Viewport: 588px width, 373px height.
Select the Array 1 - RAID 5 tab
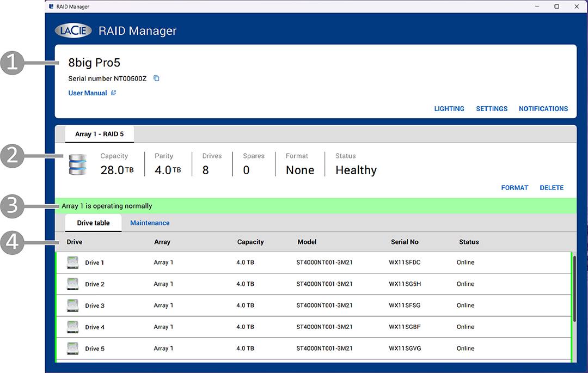coord(100,134)
